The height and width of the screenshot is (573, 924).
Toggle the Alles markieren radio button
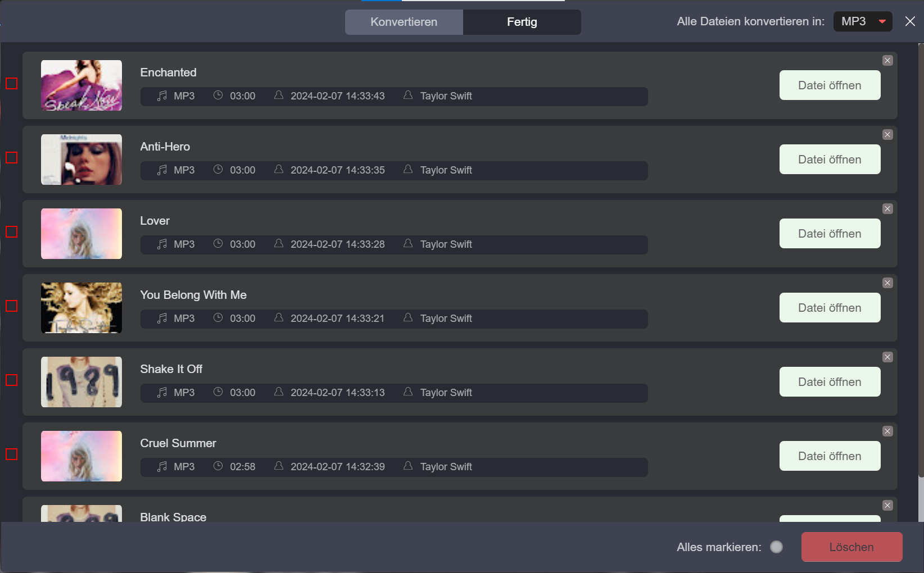pos(776,547)
